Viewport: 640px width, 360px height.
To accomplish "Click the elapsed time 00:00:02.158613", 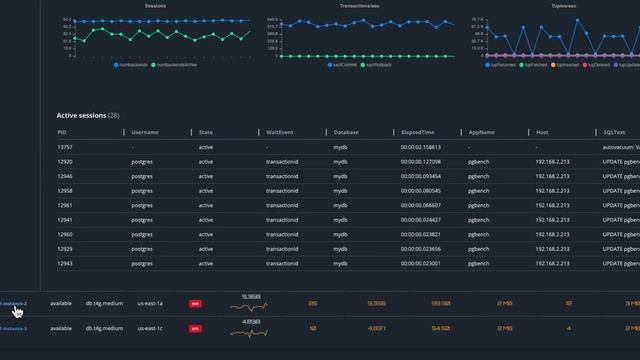I will [420, 147].
